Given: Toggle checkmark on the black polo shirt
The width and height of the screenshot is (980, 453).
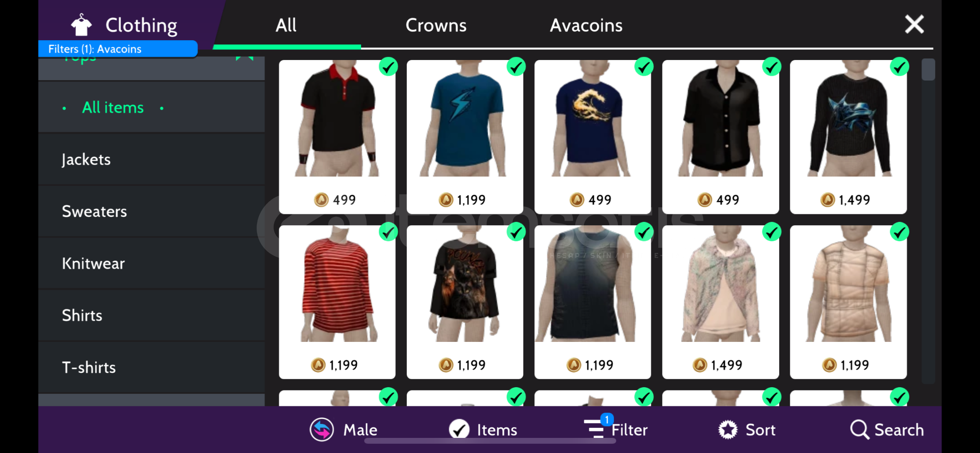Looking at the screenshot, I should pyautogui.click(x=388, y=67).
